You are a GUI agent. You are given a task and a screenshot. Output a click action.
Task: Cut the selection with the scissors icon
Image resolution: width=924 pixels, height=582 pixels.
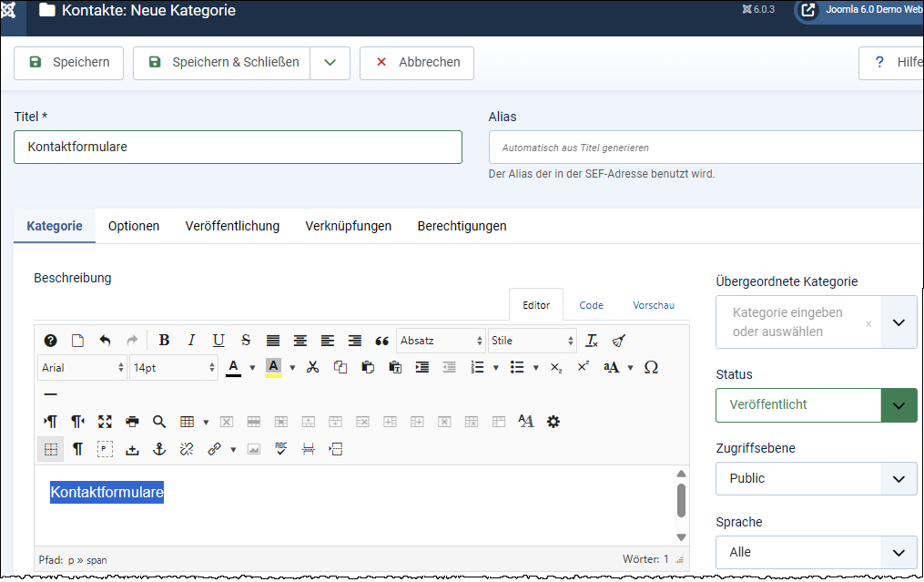(313, 367)
